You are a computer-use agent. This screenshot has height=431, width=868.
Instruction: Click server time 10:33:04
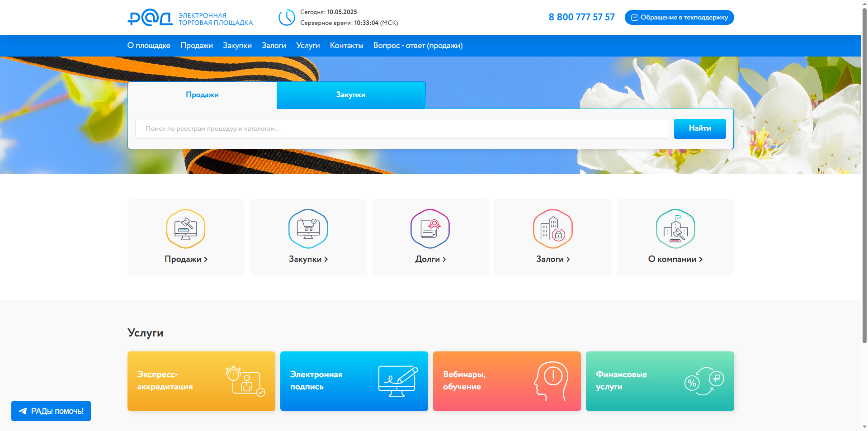[x=366, y=23]
